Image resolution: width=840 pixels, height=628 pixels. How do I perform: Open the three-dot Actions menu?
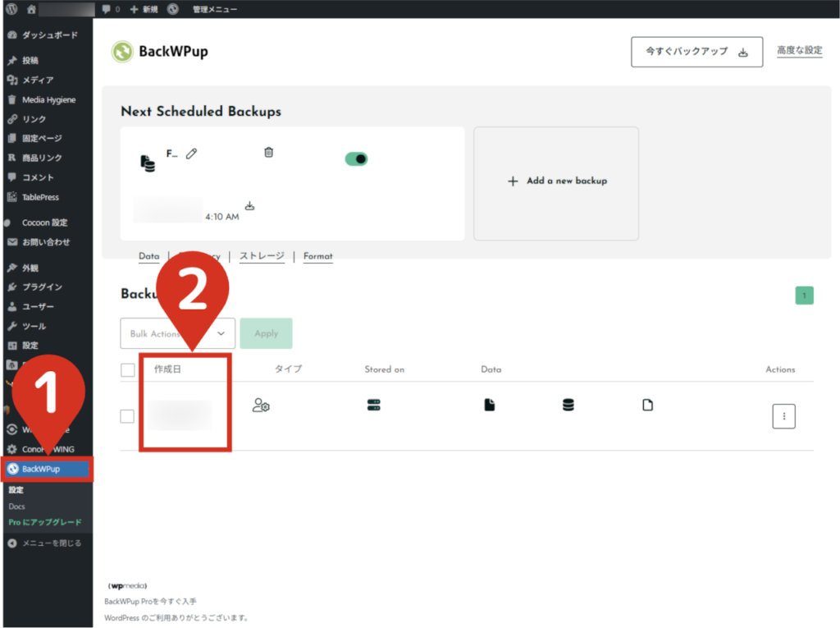click(x=783, y=416)
